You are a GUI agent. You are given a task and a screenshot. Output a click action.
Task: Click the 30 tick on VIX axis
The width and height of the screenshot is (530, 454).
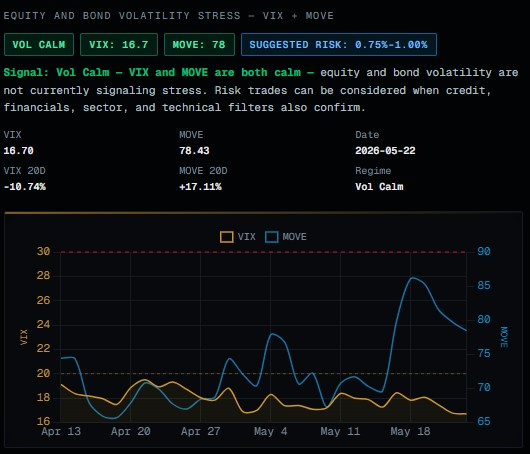coord(43,252)
